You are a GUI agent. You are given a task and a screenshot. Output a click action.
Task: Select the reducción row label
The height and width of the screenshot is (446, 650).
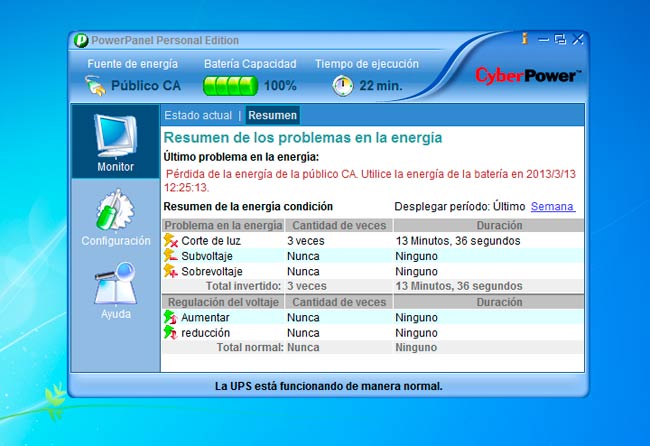click(x=205, y=333)
